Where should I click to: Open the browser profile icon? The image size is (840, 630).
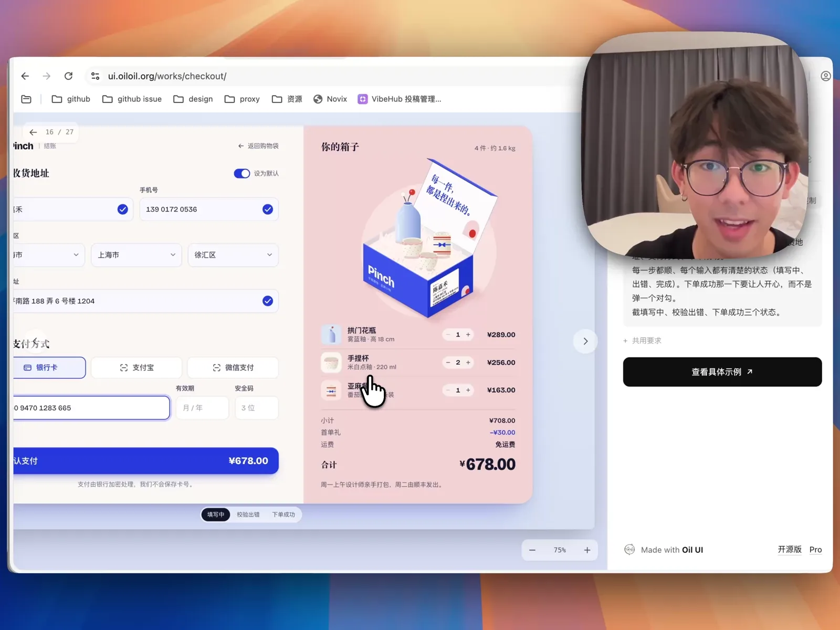pyautogui.click(x=825, y=76)
